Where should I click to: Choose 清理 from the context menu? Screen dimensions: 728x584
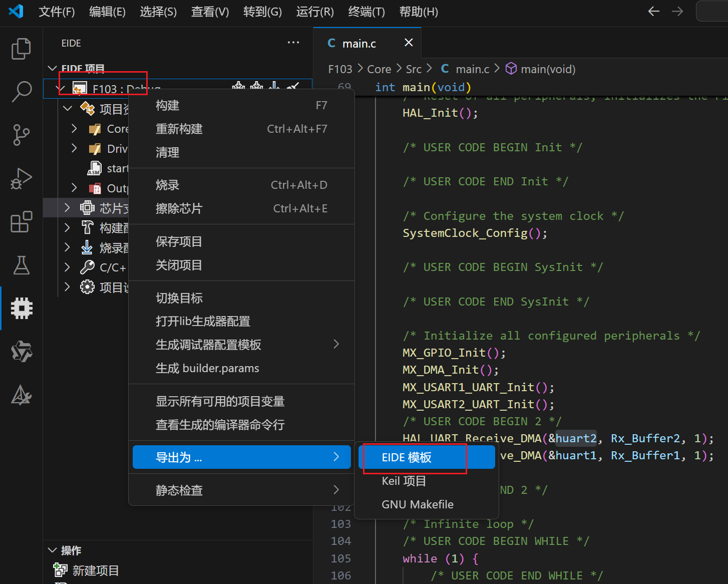click(241, 152)
